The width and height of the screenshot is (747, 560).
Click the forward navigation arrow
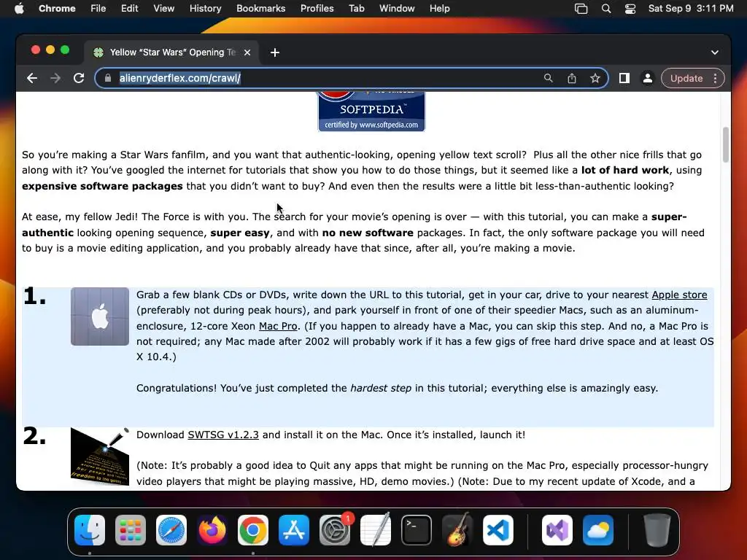pyautogui.click(x=55, y=78)
